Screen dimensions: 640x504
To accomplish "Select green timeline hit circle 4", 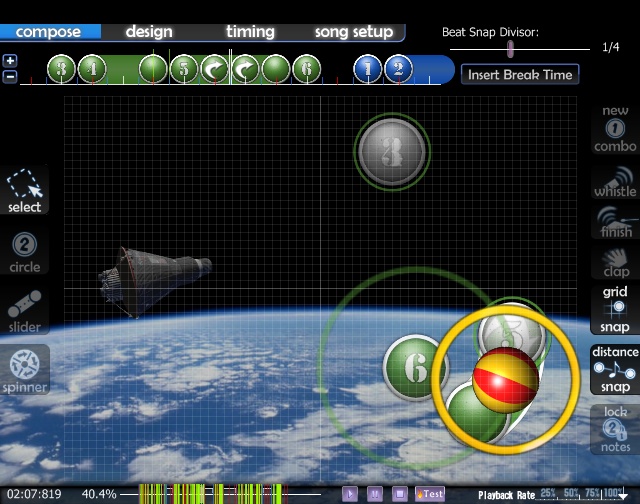I will (92, 69).
